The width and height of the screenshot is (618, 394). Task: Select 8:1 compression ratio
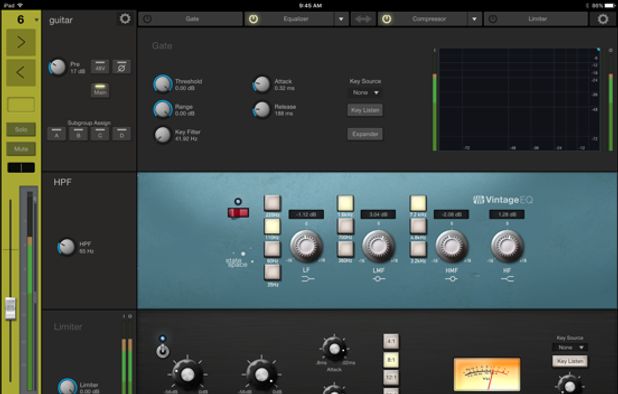391,360
